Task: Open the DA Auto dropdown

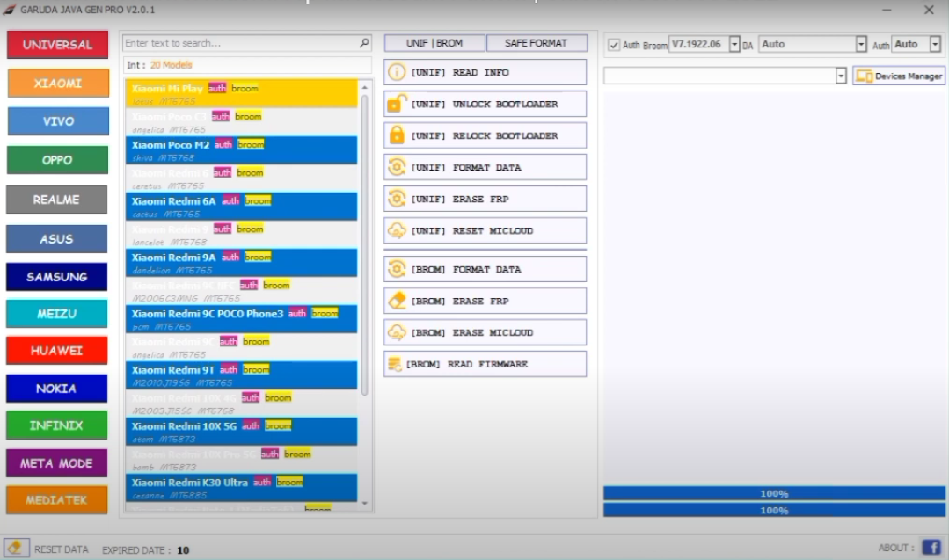Action: (x=861, y=44)
